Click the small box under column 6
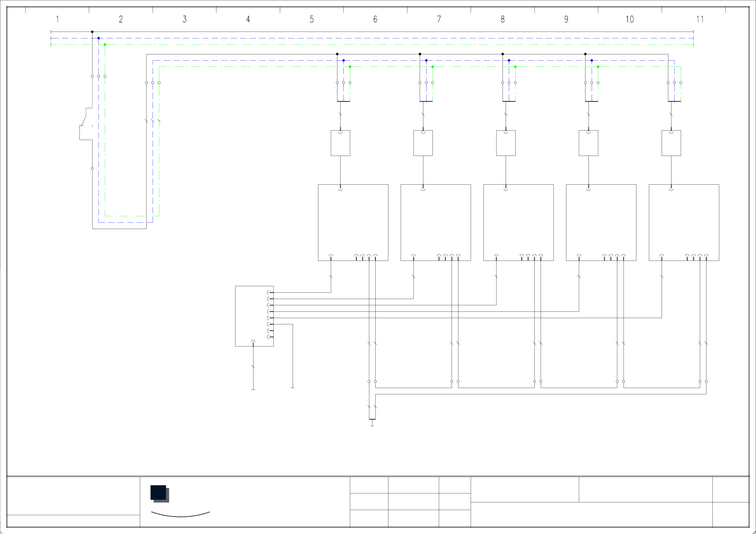 pos(341,143)
